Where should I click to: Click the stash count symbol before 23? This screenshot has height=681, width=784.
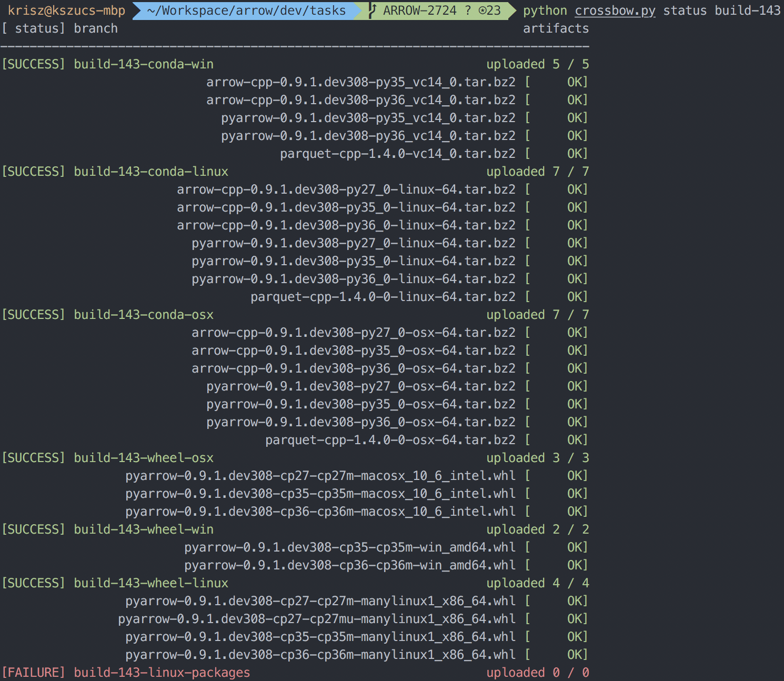coord(482,11)
